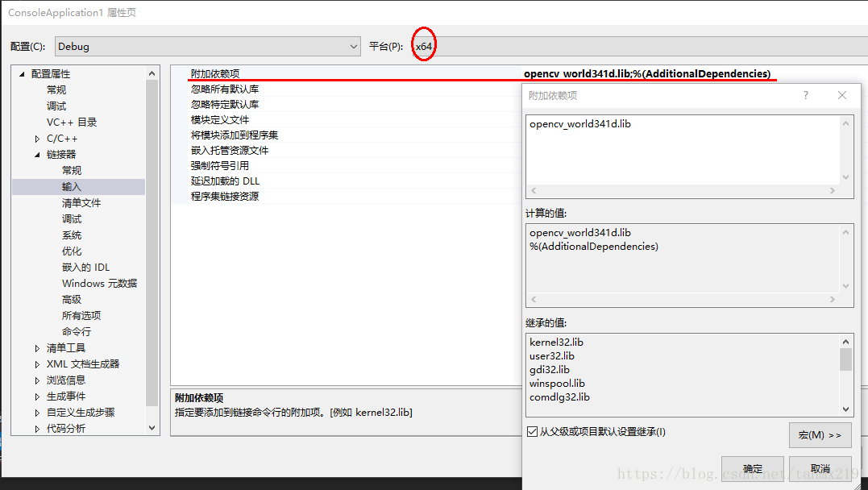Click the tree scrollbar down arrow
Image resolution: width=868 pixels, height=490 pixels.
pos(152,428)
